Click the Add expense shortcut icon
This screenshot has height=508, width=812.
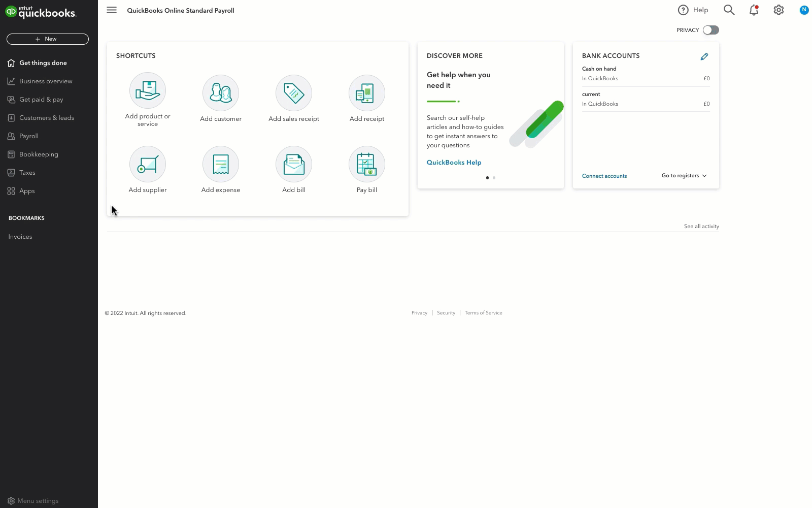pyautogui.click(x=221, y=164)
